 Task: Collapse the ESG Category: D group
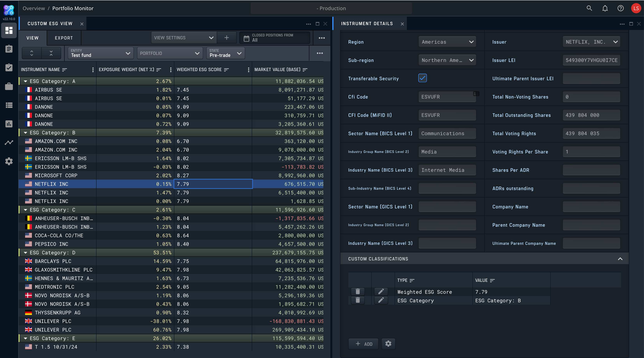(x=25, y=253)
